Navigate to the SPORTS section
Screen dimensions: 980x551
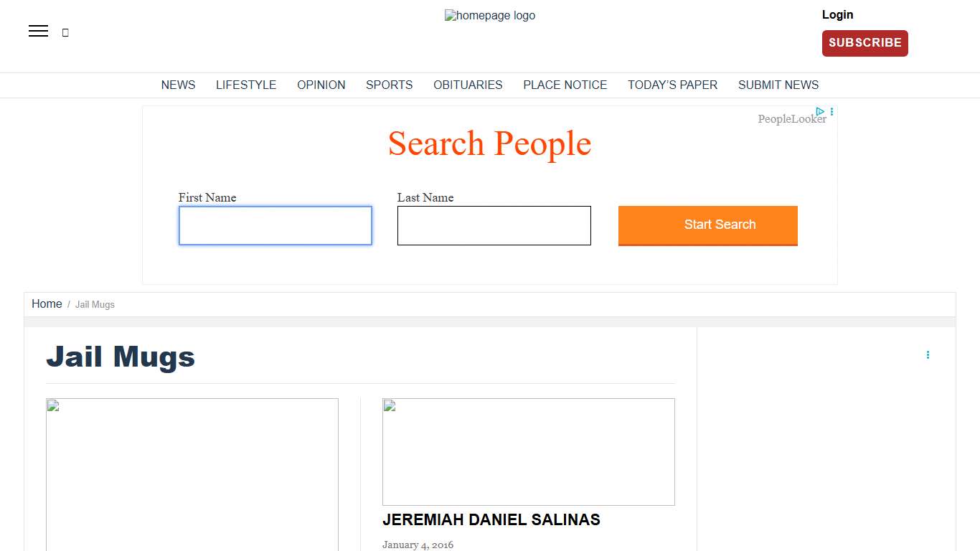click(389, 85)
